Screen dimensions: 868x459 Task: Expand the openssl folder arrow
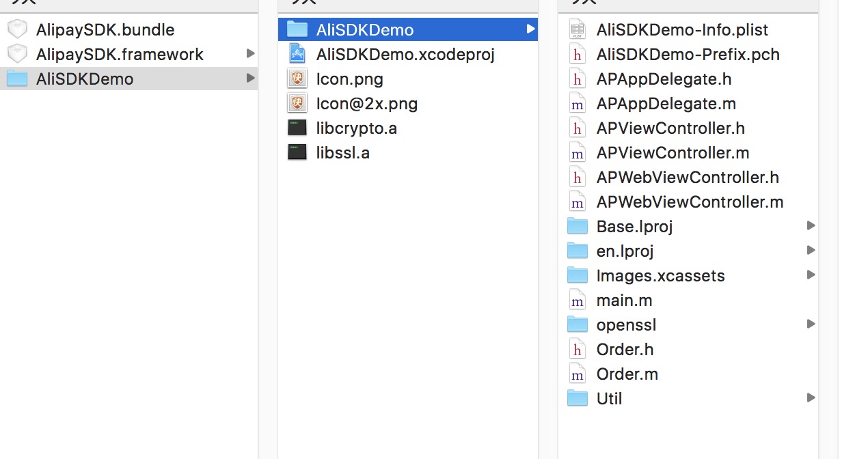click(x=811, y=324)
